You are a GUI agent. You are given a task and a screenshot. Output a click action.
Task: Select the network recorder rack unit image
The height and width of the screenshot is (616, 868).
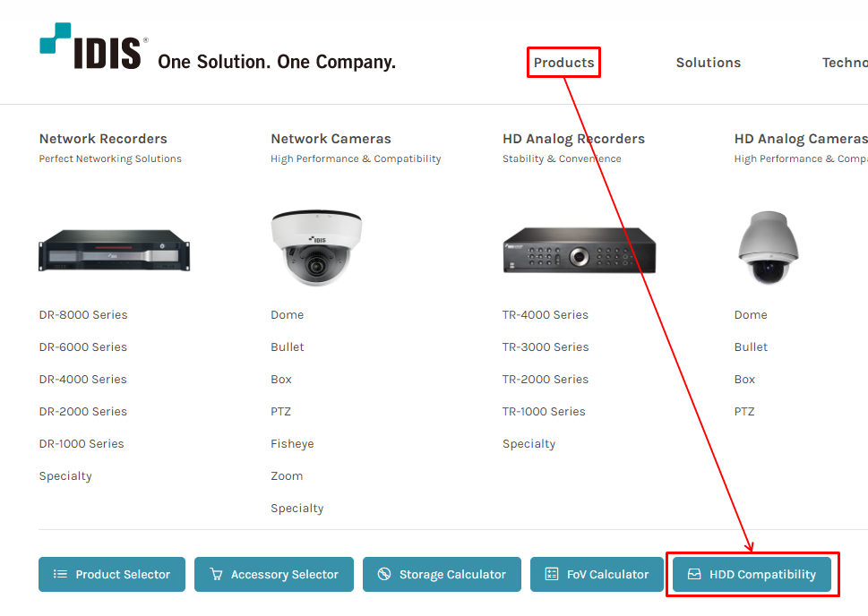click(114, 250)
